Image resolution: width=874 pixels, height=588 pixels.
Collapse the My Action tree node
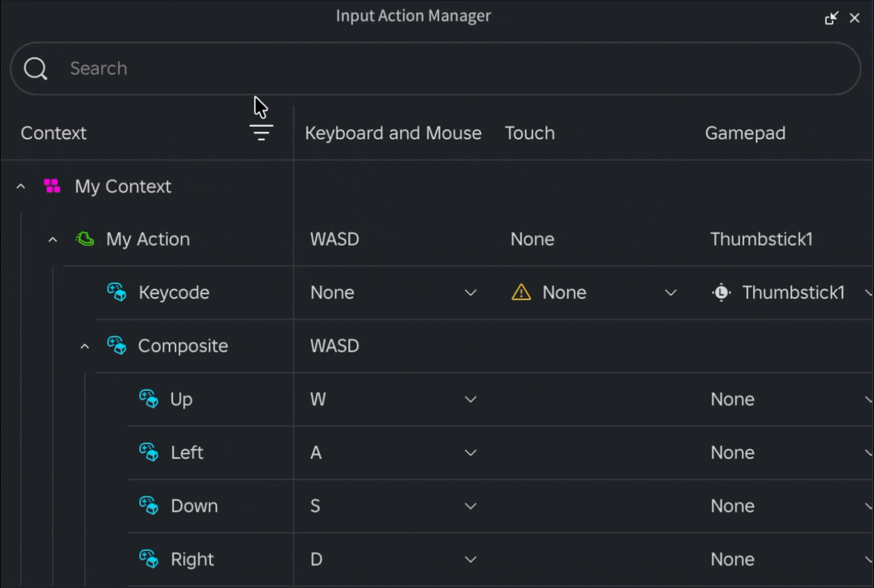[x=53, y=239]
